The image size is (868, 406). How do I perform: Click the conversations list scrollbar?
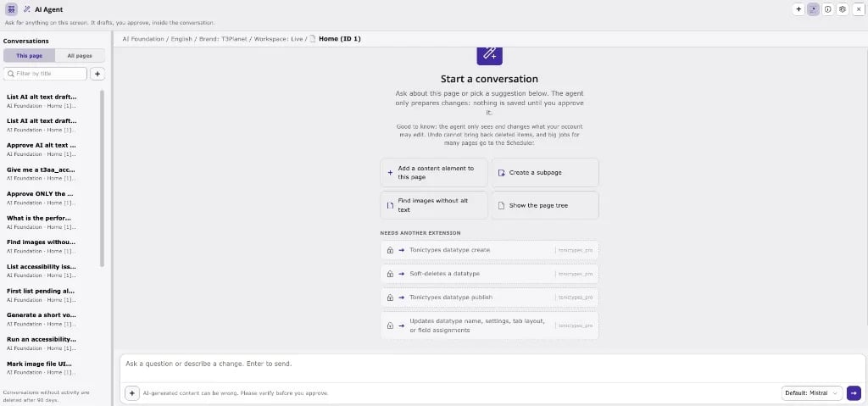click(102, 178)
